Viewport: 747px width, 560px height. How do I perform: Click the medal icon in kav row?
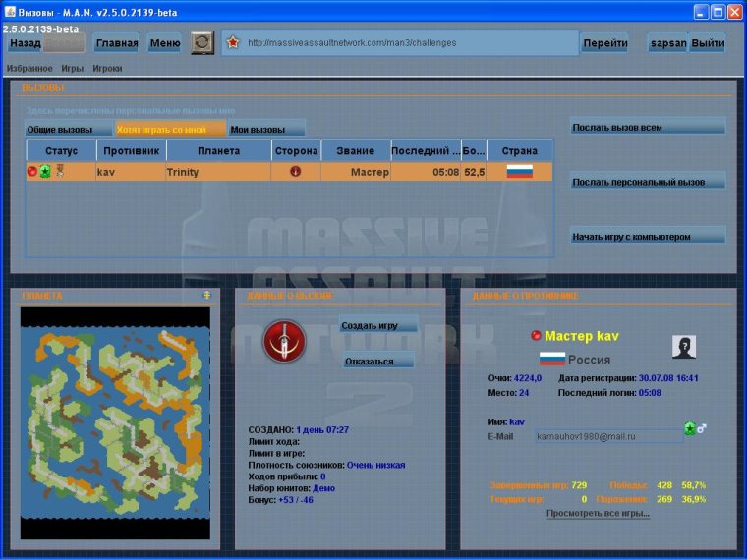point(60,171)
